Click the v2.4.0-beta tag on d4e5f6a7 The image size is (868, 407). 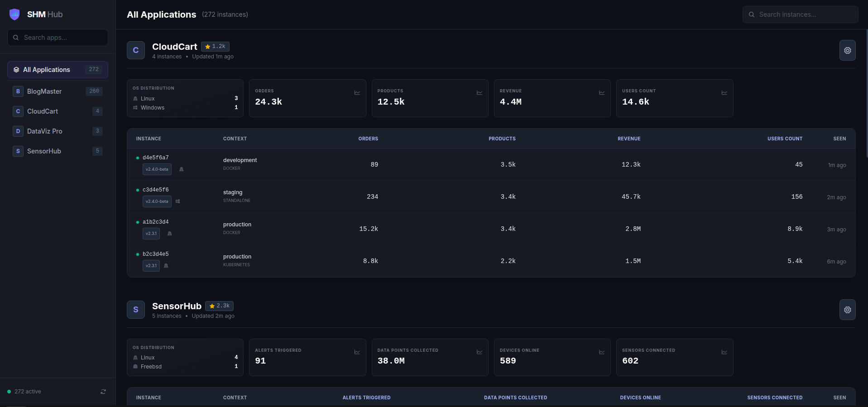point(157,169)
